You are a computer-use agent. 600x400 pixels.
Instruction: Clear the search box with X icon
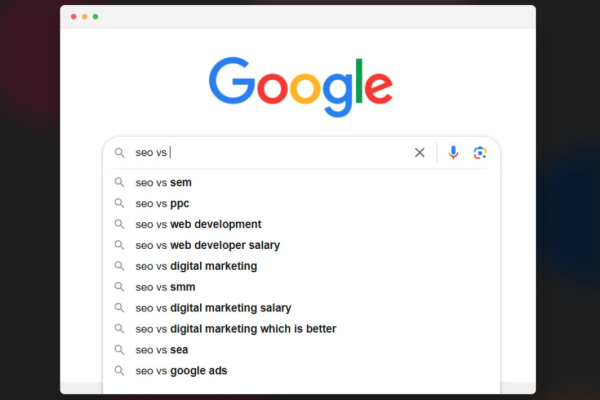point(419,153)
